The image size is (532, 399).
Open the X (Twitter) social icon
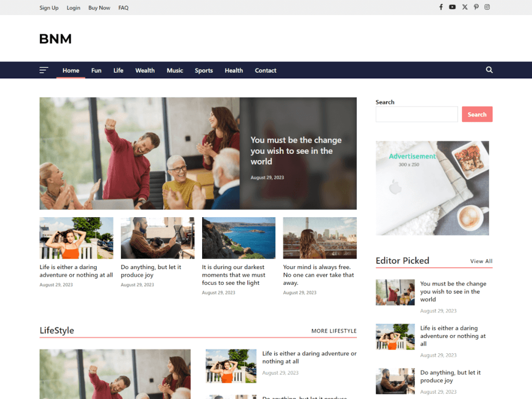pos(465,7)
